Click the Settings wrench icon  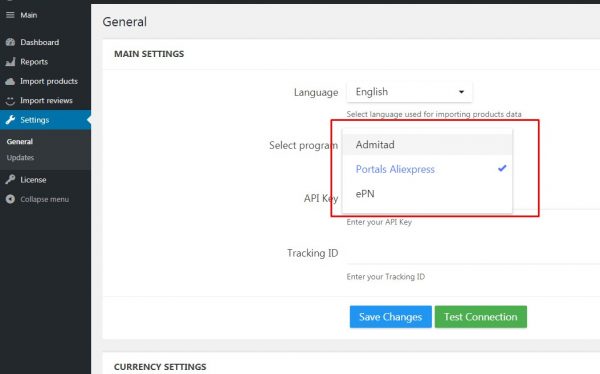pos(10,120)
